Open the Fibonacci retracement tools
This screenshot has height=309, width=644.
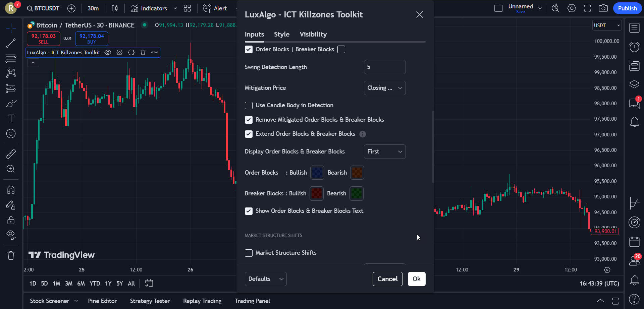click(x=11, y=58)
